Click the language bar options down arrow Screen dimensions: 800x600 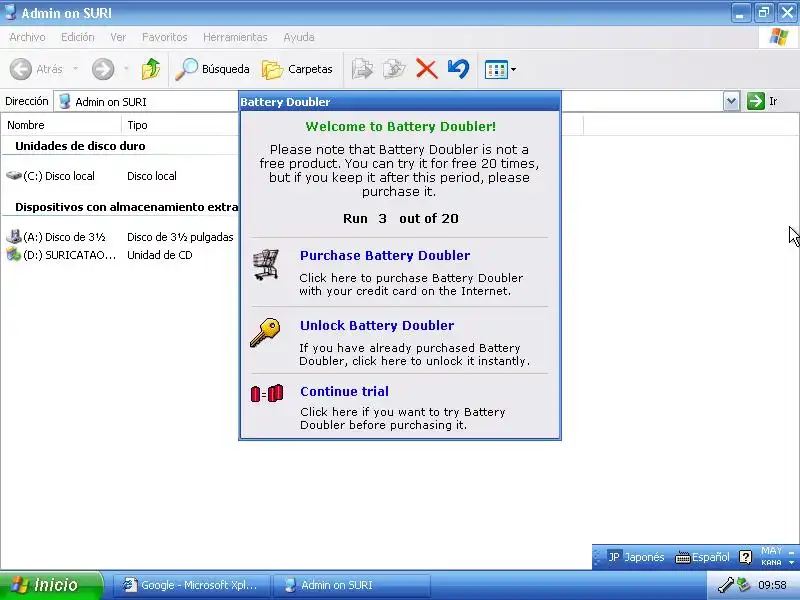click(x=791, y=562)
